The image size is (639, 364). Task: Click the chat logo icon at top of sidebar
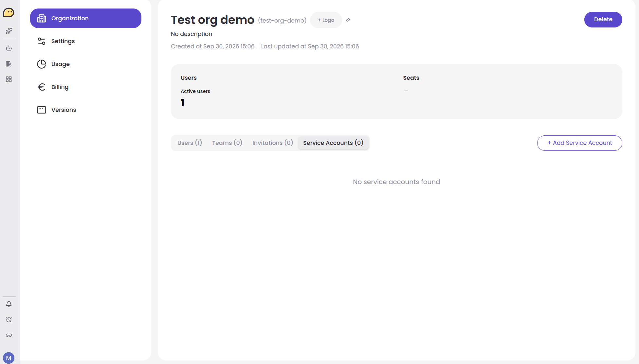[x=9, y=13]
